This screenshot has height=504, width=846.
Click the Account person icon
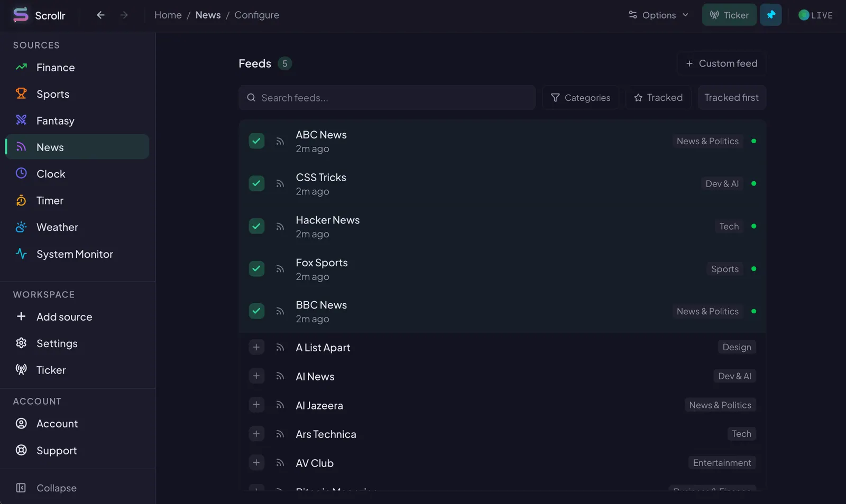pos(21,423)
